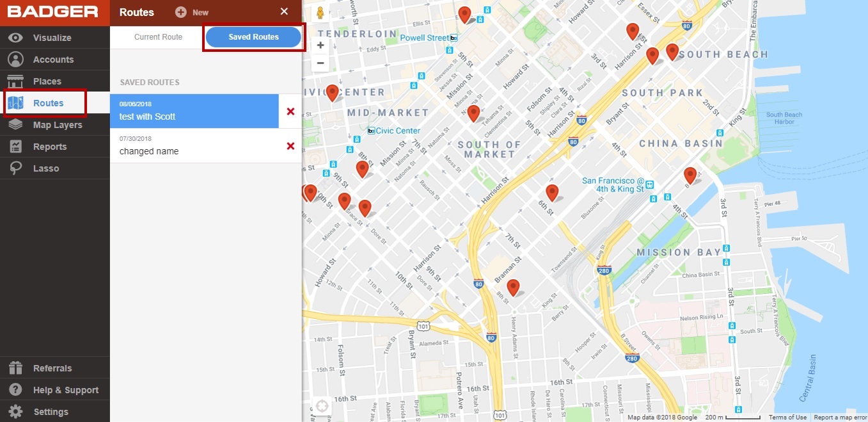Open the 'changed name' saved route
This screenshot has height=422, width=868.
tap(194, 146)
